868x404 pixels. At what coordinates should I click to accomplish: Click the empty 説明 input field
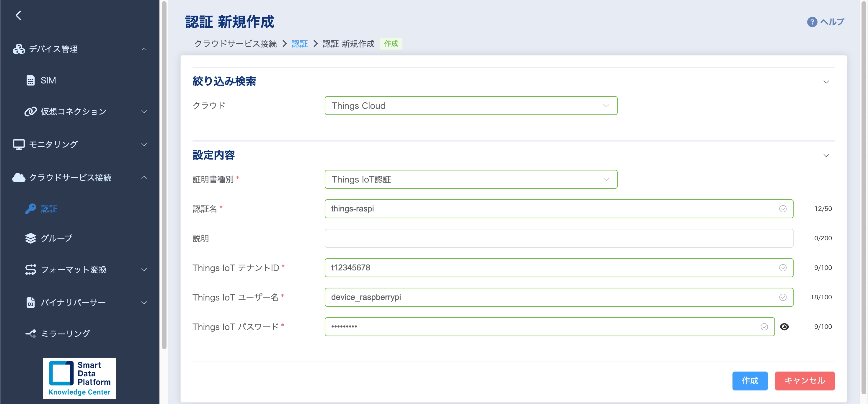click(559, 238)
